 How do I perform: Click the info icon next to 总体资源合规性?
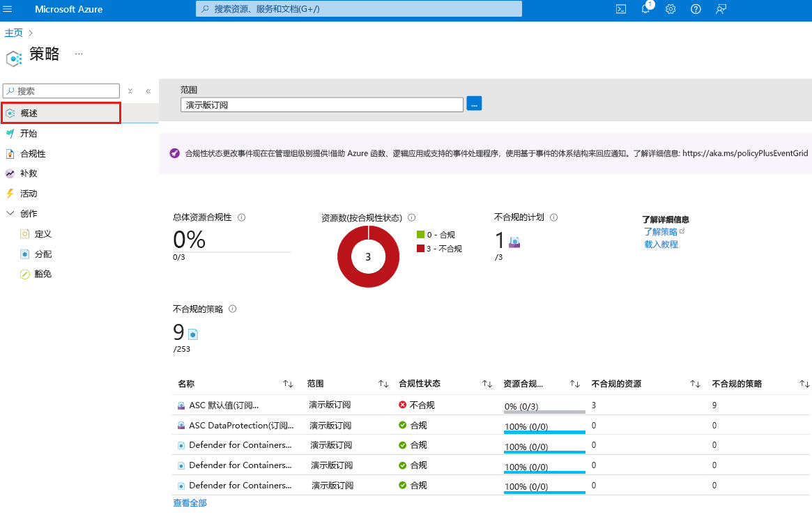tap(241, 217)
